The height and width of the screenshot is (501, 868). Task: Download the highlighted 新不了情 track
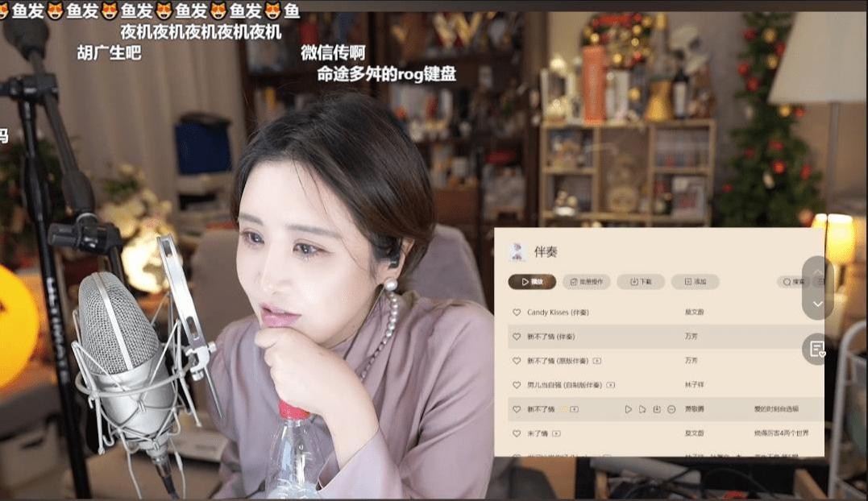click(x=657, y=409)
